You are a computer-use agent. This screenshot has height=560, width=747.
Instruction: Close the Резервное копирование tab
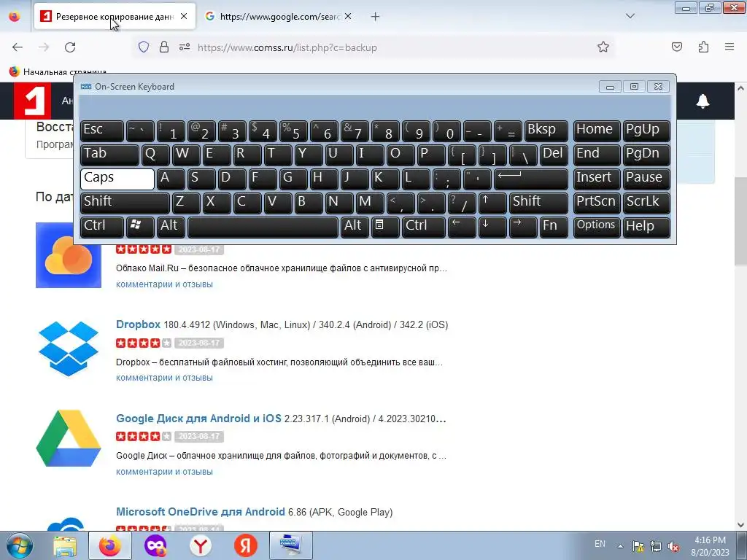coord(184,16)
